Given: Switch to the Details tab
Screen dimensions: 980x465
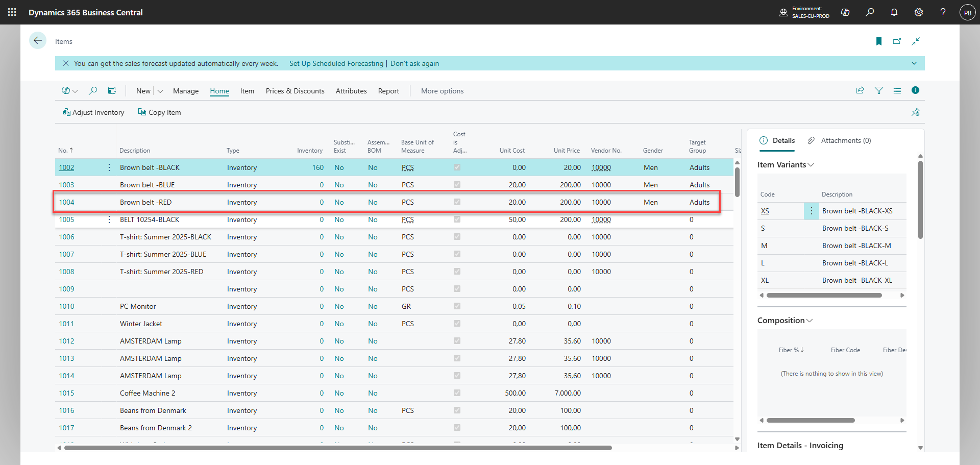Looking at the screenshot, I should coord(777,140).
